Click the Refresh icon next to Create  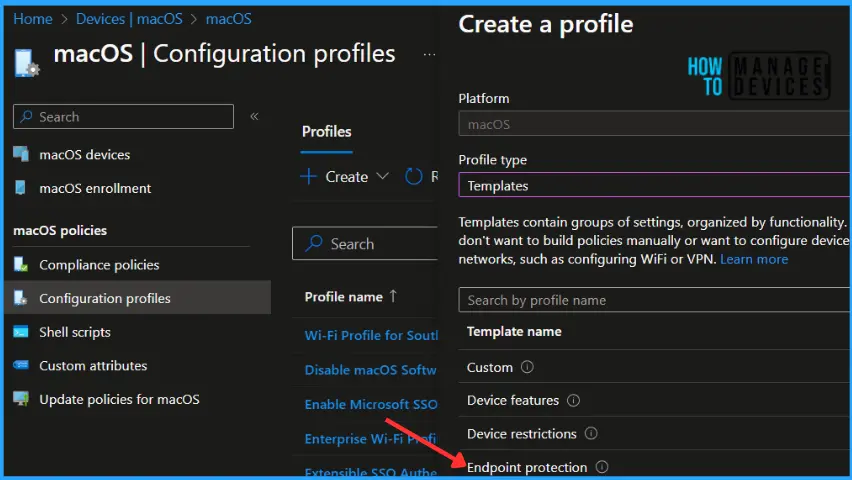coord(414,176)
